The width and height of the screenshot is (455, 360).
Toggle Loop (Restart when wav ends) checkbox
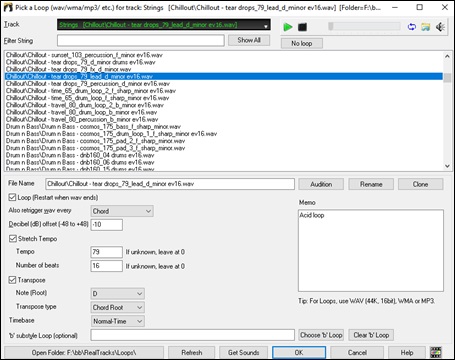[x=12, y=197]
